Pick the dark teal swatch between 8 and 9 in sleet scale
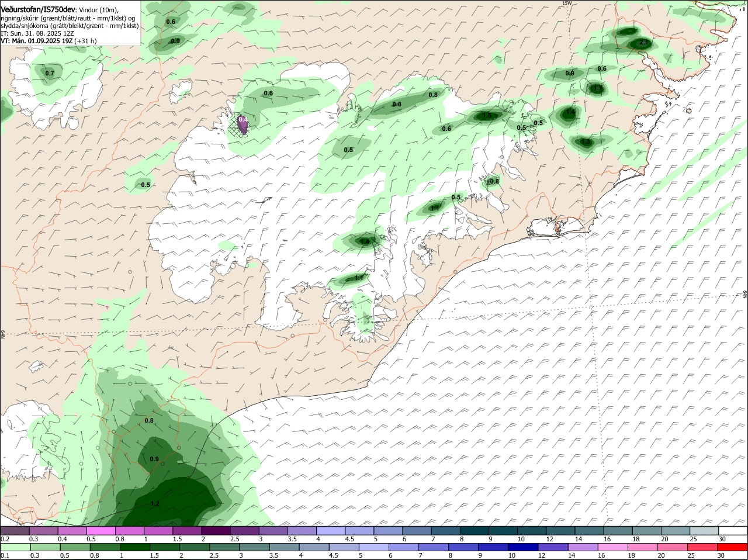This screenshot has width=748, height=560. [475, 531]
